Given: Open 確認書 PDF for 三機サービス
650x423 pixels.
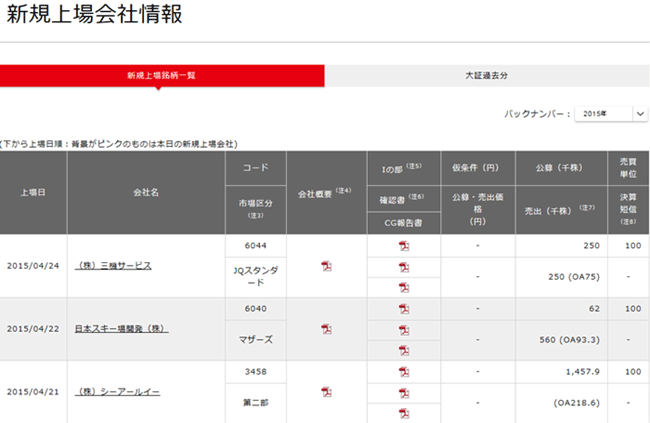Looking at the screenshot, I should (x=404, y=267).
